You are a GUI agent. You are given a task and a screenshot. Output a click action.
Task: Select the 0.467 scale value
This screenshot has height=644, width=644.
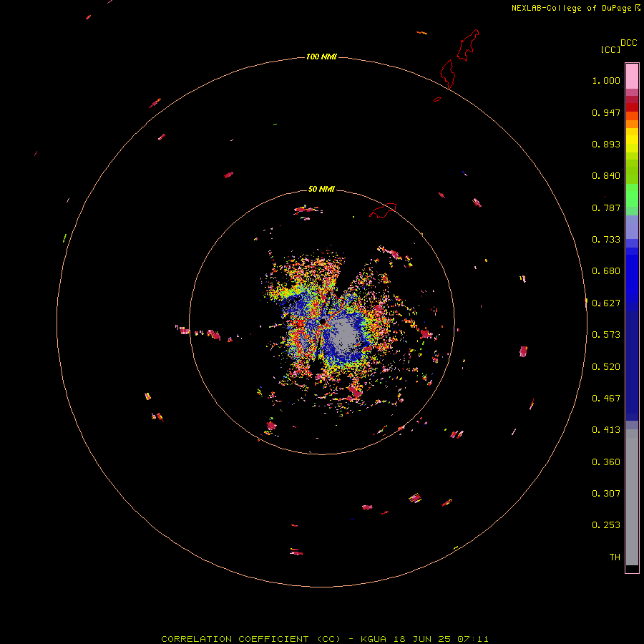(x=606, y=399)
